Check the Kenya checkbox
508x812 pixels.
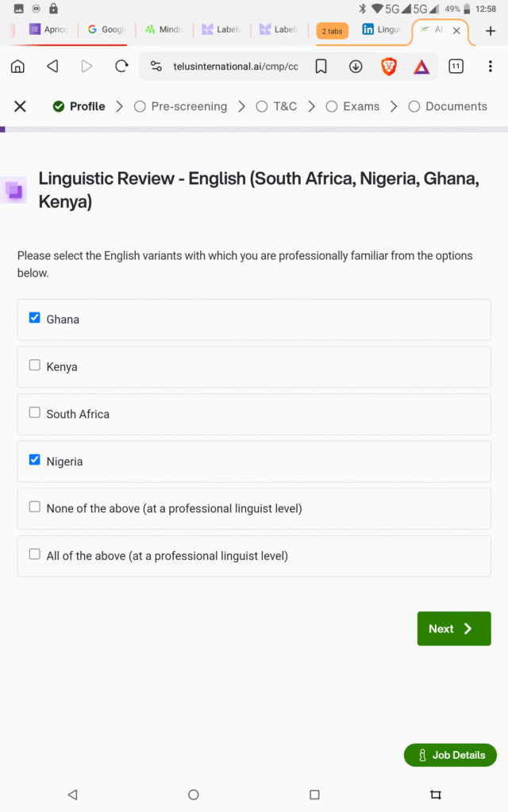[x=35, y=366]
